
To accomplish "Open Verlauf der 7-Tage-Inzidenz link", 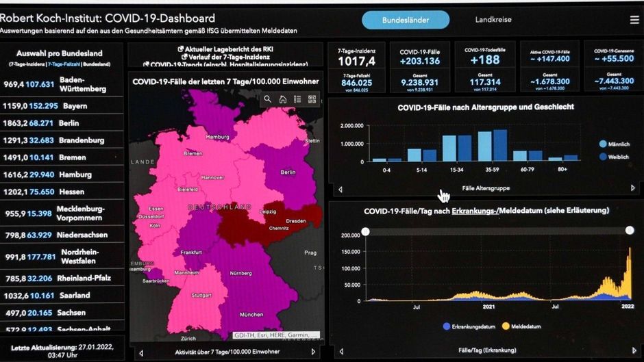I will (x=229, y=57).
